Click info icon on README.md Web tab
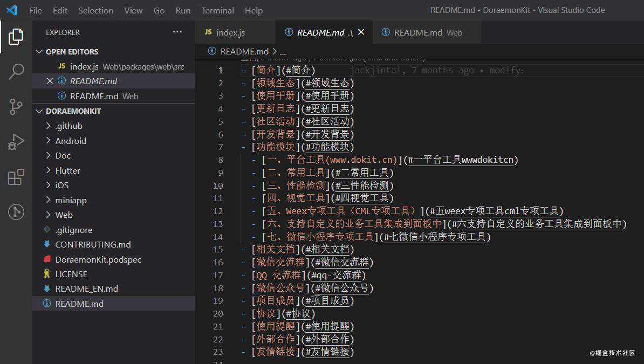Screen dimensions: 644x364 386,32
